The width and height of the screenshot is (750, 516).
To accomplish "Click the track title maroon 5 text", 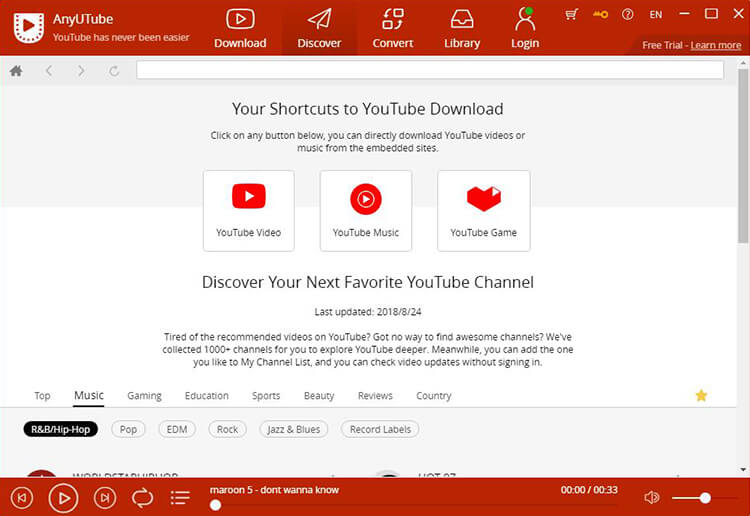I will click(274, 490).
